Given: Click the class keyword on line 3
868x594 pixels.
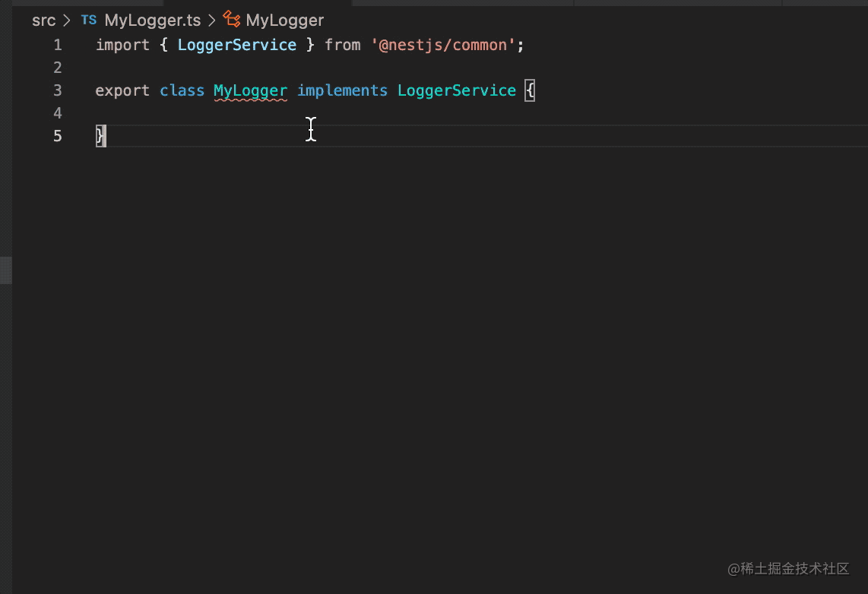Looking at the screenshot, I should tap(182, 90).
